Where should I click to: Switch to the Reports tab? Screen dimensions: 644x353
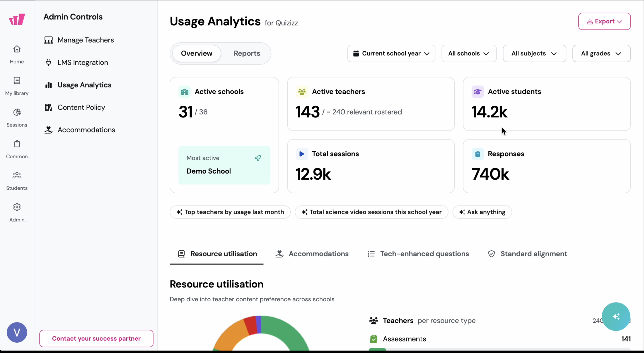pyautogui.click(x=246, y=53)
